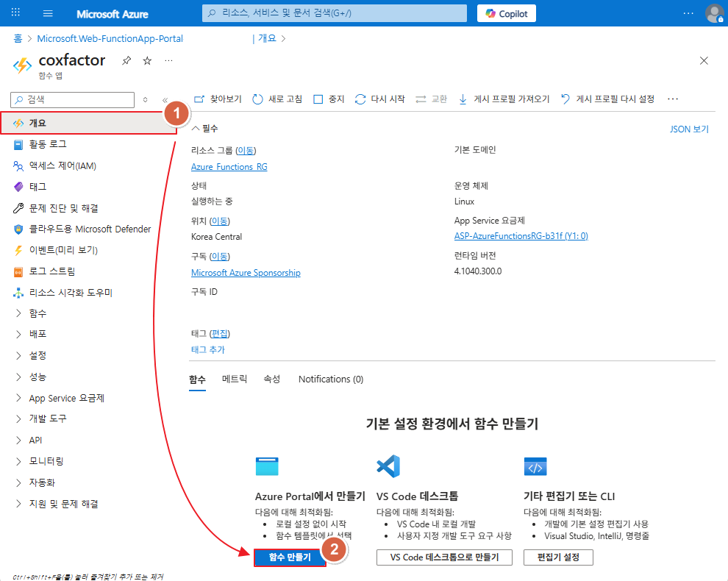Click 게시 프로필 가져오기 download

(504, 99)
